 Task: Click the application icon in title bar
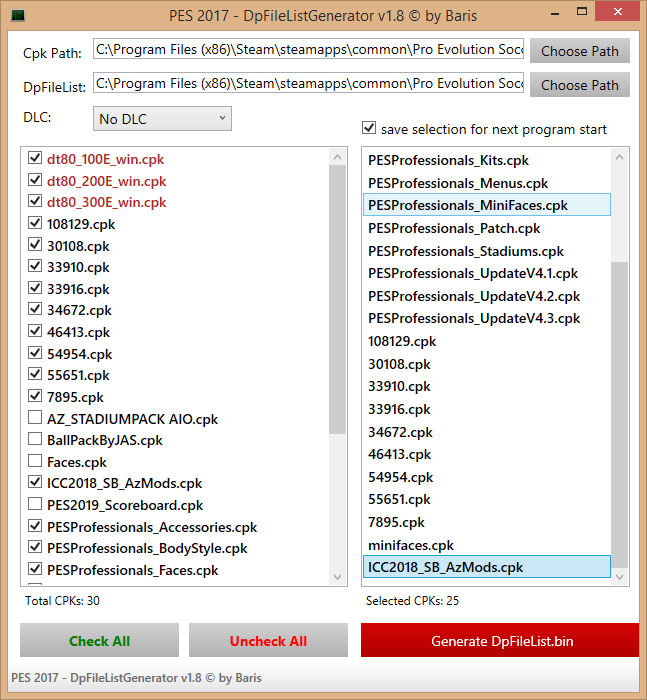click(x=17, y=15)
